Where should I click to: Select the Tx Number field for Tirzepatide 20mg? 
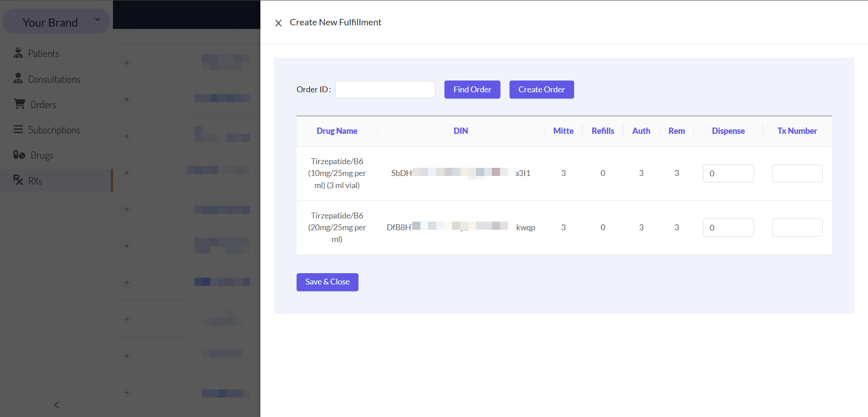click(797, 227)
